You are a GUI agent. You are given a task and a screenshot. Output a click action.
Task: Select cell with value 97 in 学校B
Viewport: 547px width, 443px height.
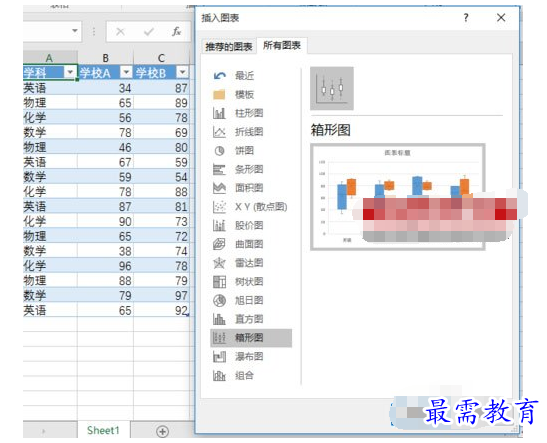click(x=161, y=295)
